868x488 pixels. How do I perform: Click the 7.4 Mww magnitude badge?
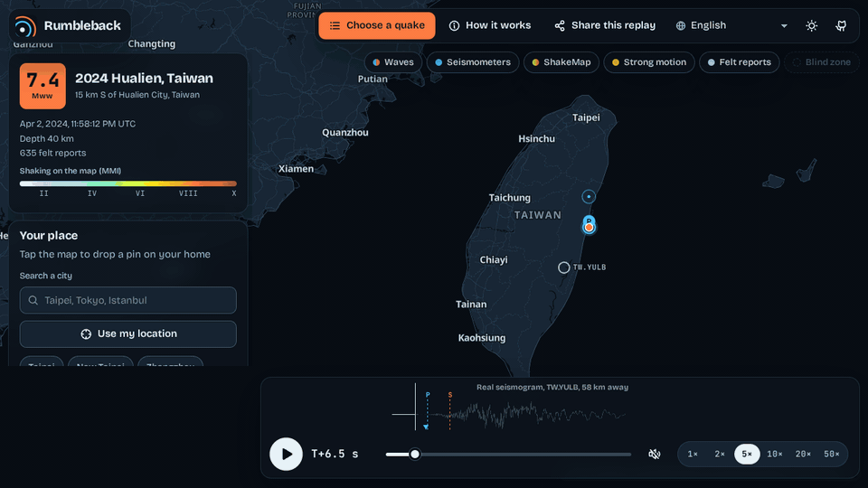pyautogui.click(x=42, y=86)
